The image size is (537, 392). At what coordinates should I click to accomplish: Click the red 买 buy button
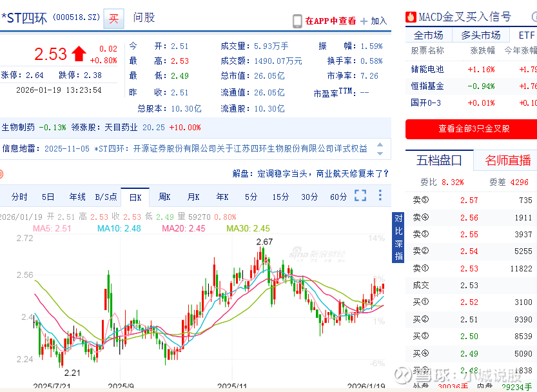113,18
